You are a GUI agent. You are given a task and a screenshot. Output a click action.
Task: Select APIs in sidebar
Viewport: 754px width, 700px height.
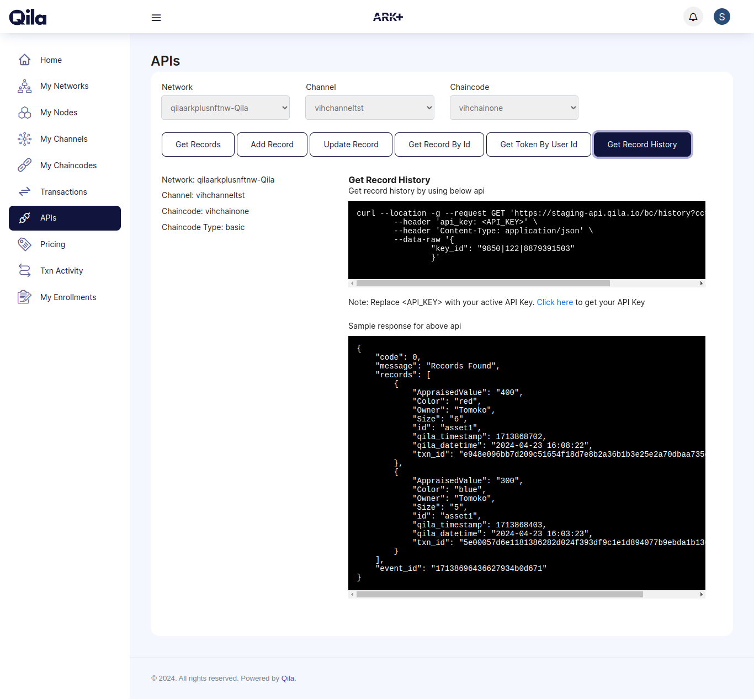(65, 218)
